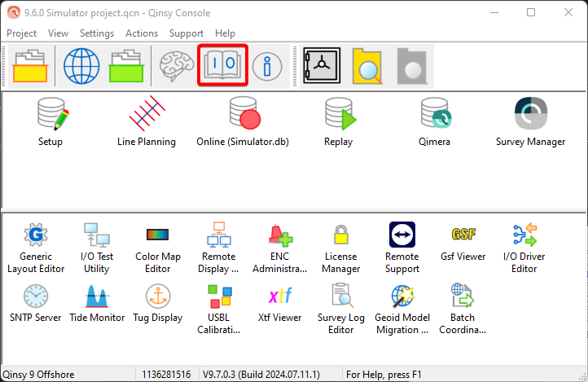Click the greyed-out folder search icon
Screen dimensions: 588x382
(x=412, y=66)
